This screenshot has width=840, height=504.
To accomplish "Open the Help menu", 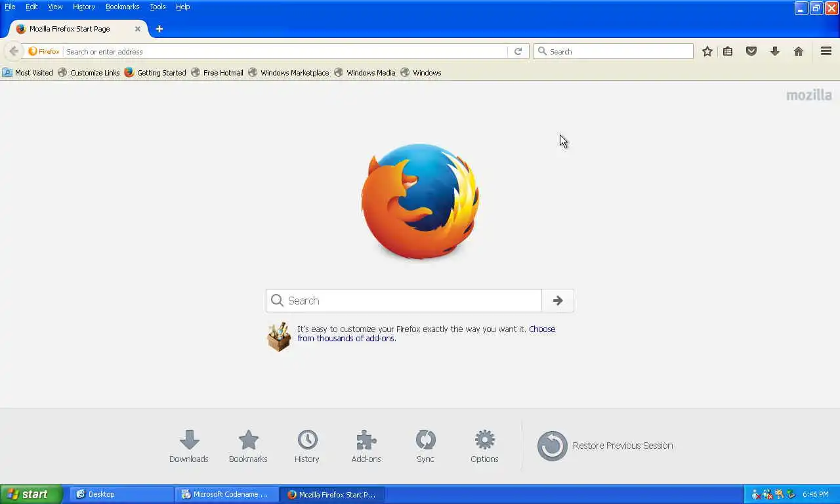I will click(182, 7).
